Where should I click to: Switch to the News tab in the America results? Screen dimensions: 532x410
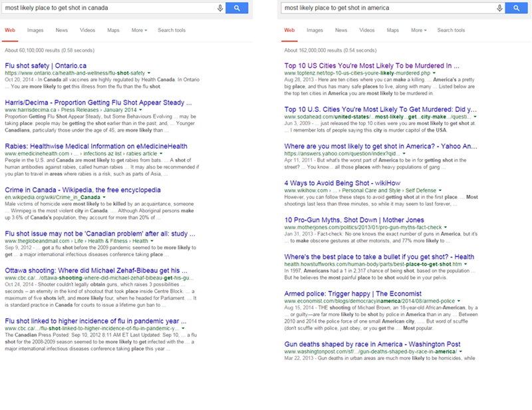click(340, 30)
